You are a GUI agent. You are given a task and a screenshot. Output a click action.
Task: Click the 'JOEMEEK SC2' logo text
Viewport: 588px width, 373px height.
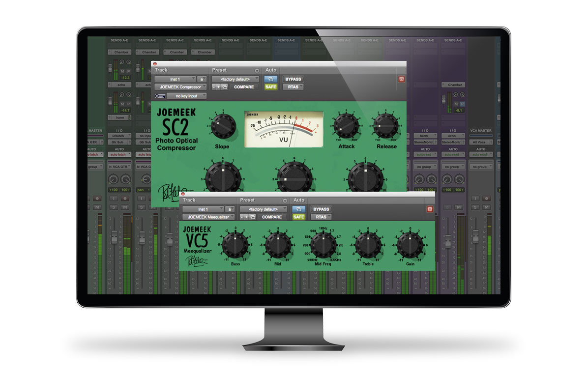point(176,121)
